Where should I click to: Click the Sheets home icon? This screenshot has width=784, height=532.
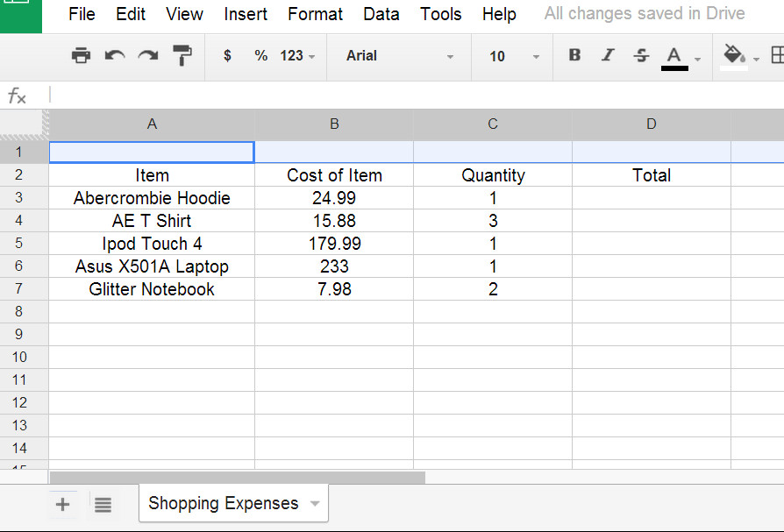tap(21, 15)
